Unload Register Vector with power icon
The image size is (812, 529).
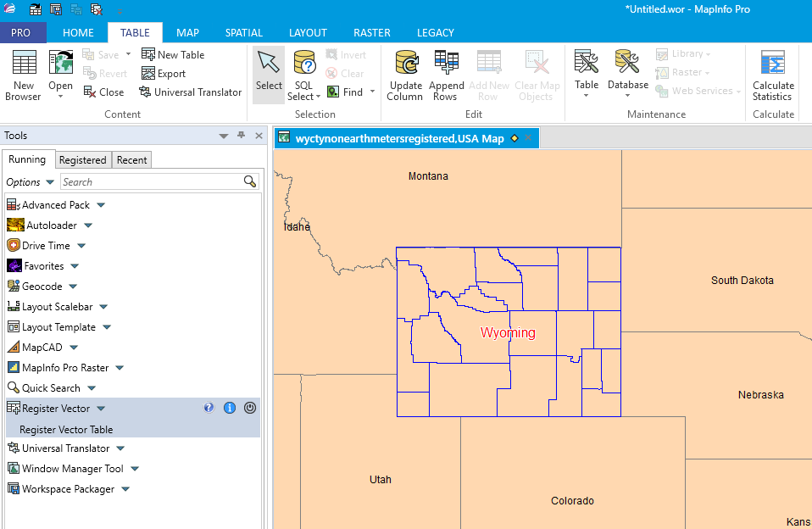pos(249,408)
